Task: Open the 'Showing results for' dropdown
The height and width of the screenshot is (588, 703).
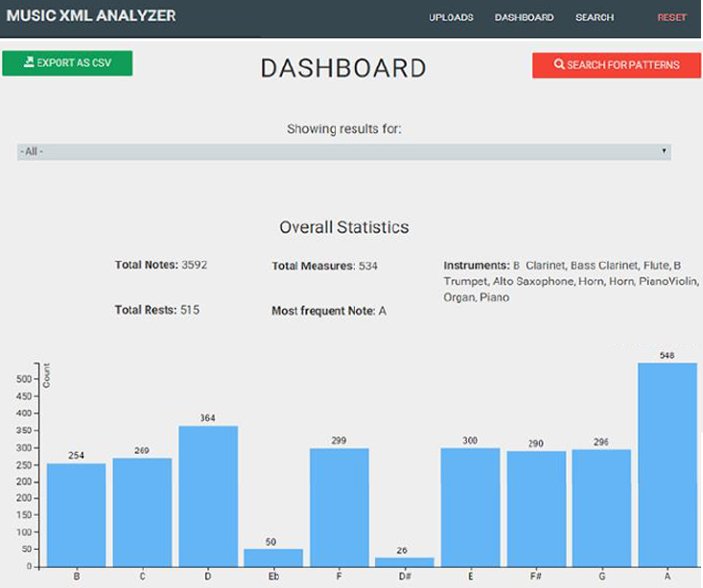Action: point(344,152)
